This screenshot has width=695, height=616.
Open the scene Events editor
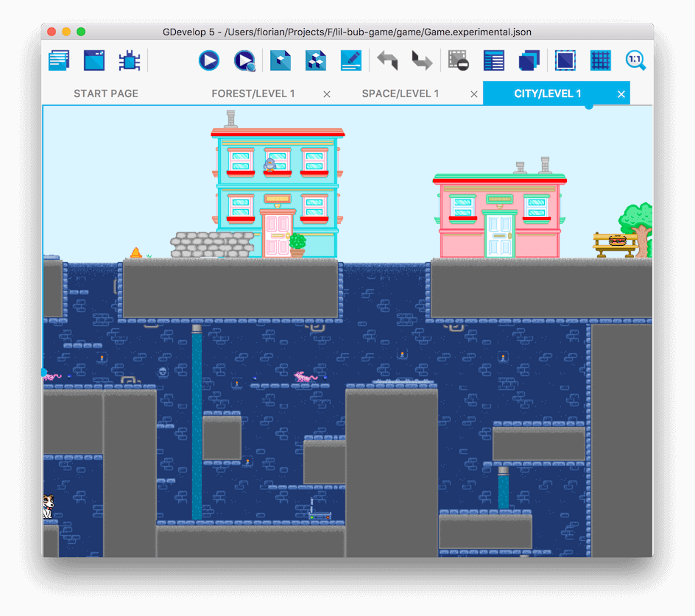coord(350,60)
